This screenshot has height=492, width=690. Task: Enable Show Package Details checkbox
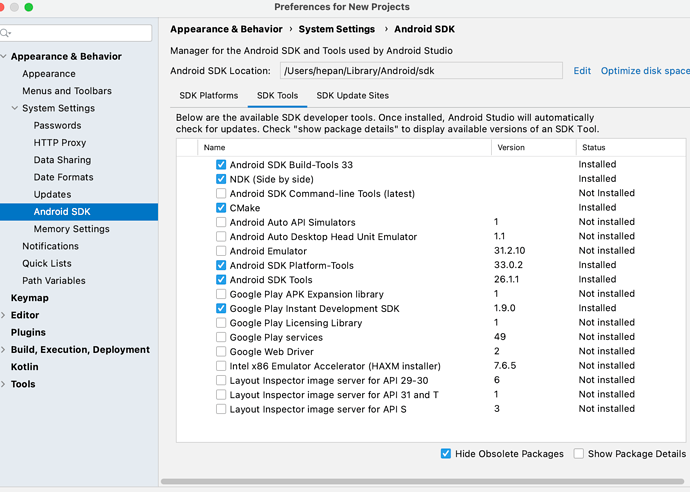click(x=579, y=454)
